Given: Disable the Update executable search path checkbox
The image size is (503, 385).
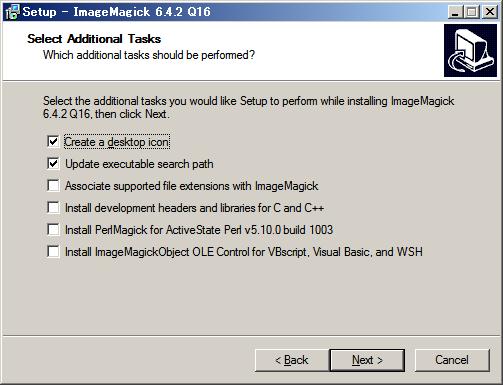Looking at the screenshot, I should pos(53,164).
